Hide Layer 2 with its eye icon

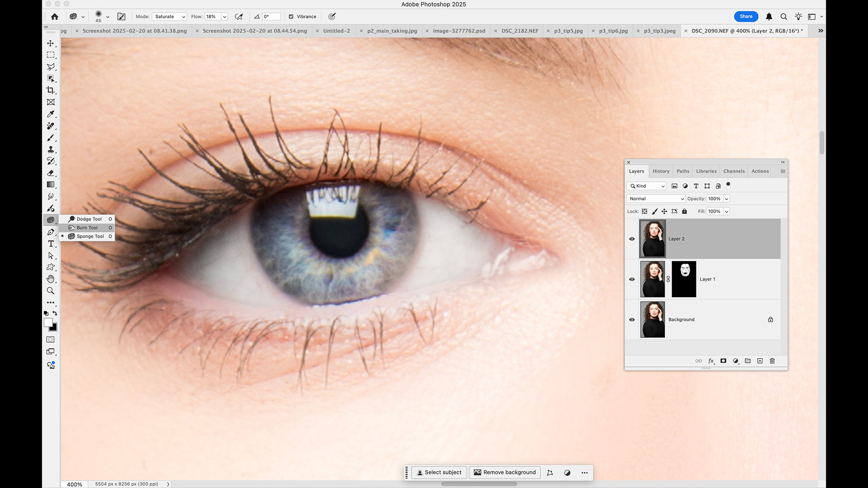coord(632,239)
